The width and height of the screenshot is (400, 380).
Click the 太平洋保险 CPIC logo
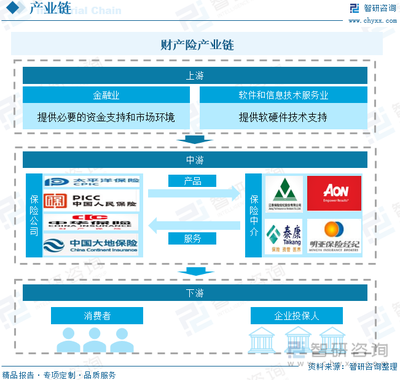pos(92,182)
